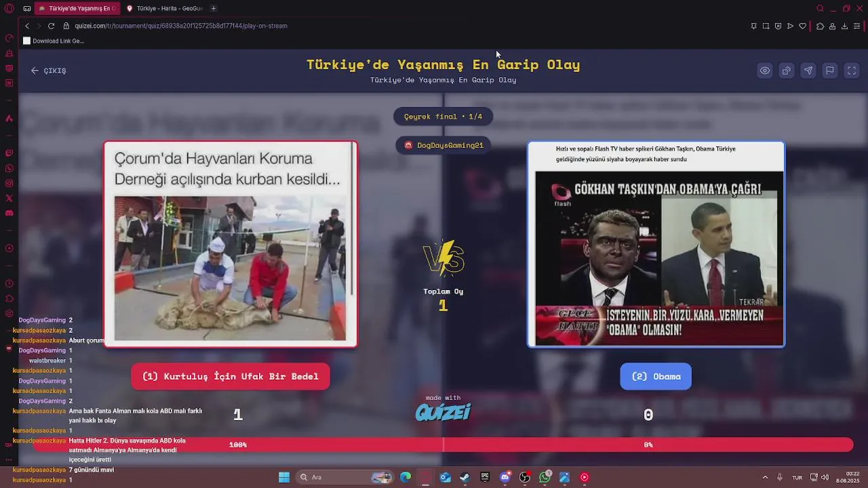
Task: Open the Discord sidebar icon
Action: pos(9,213)
